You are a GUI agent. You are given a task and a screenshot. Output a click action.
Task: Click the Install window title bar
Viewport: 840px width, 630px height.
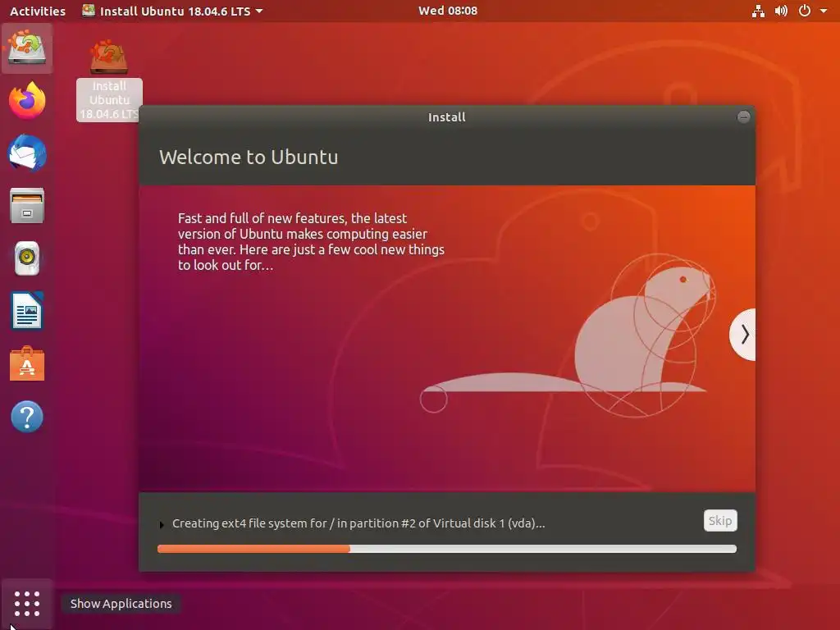[447, 116]
